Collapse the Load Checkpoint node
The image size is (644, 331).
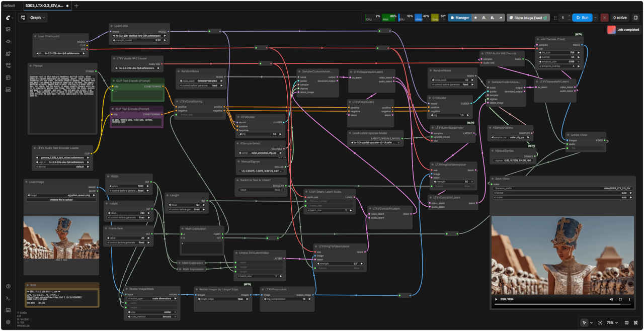click(35, 36)
